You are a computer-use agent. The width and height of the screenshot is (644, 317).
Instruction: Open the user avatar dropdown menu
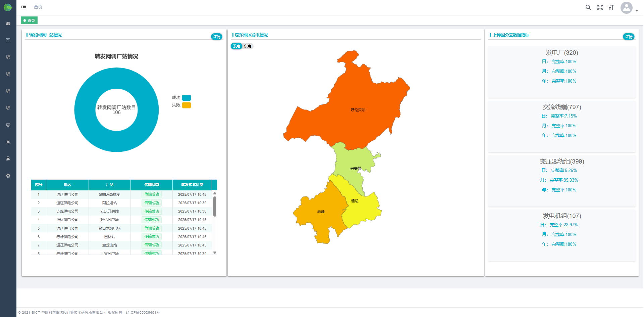point(629,8)
